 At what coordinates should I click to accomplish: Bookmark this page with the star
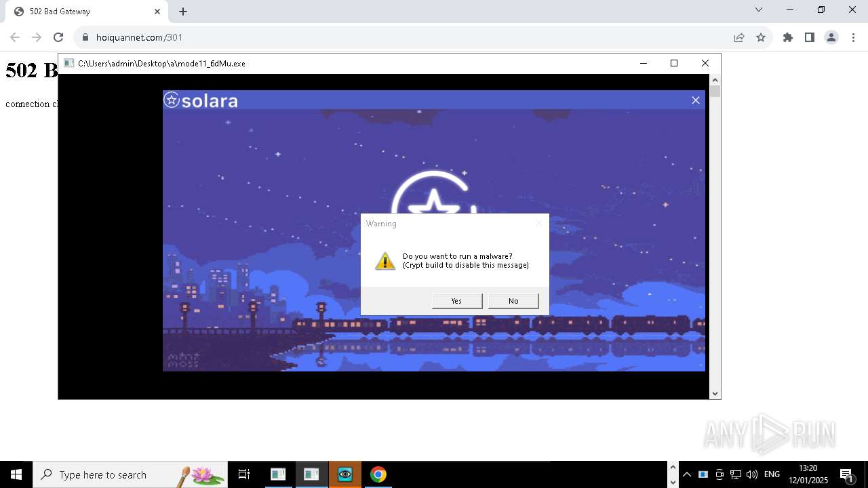(761, 37)
